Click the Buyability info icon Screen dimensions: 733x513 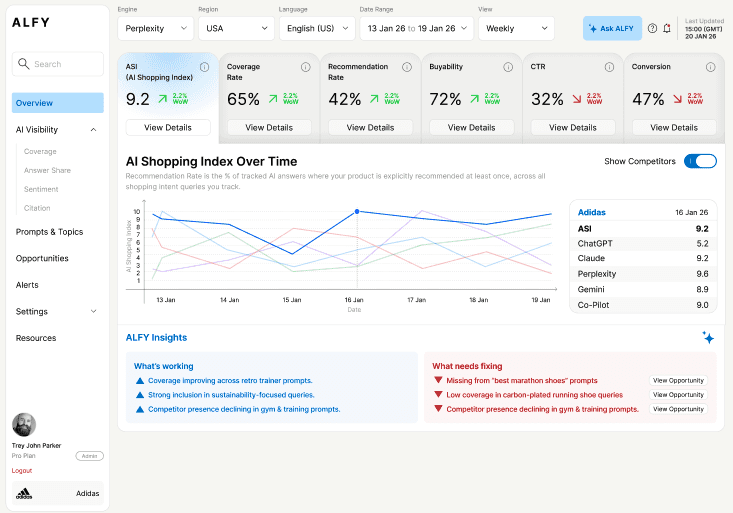coord(508,67)
